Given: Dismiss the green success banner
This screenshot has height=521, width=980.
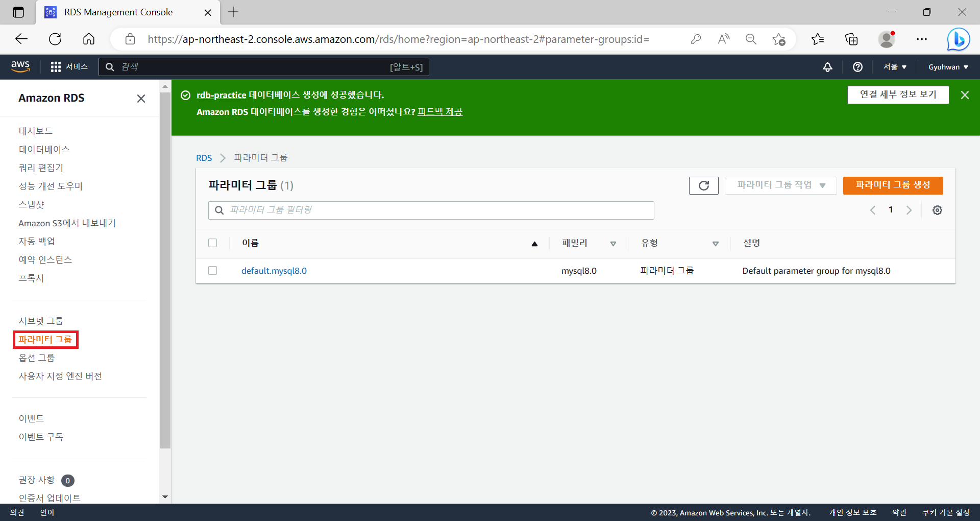Looking at the screenshot, I should pyautogui.click(x=965, y=95).
